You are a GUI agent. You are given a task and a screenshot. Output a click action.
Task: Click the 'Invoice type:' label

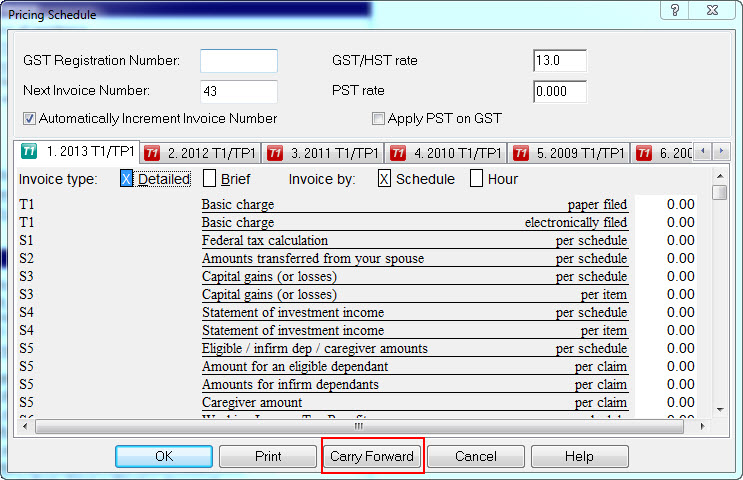(58, 179)
